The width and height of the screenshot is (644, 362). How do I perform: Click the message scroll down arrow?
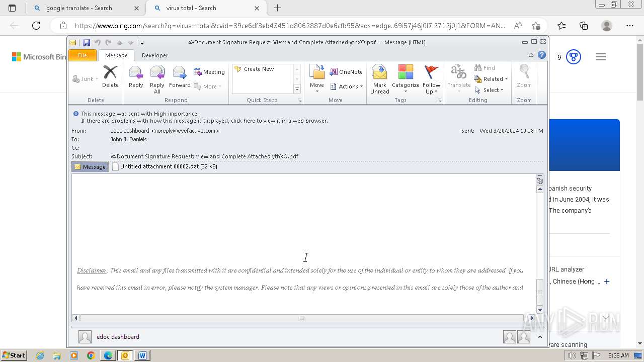click(x=540, y=309)
